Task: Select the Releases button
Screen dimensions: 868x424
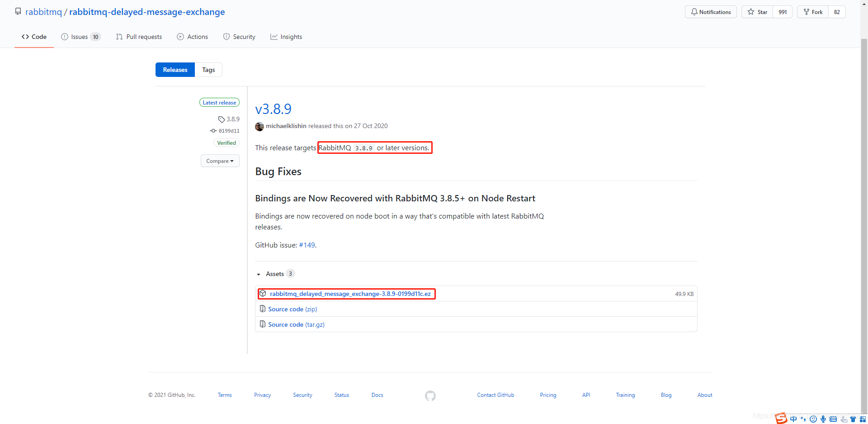Action: (175, 70)
